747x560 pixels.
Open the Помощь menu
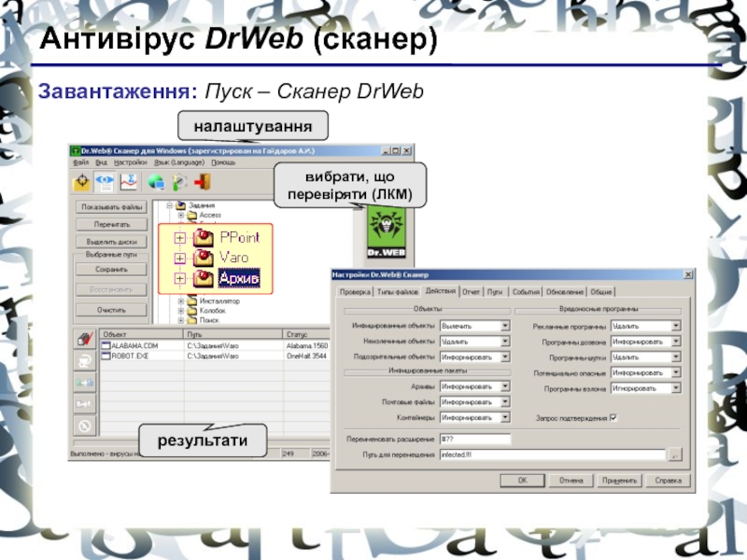[x=223, y=162]
